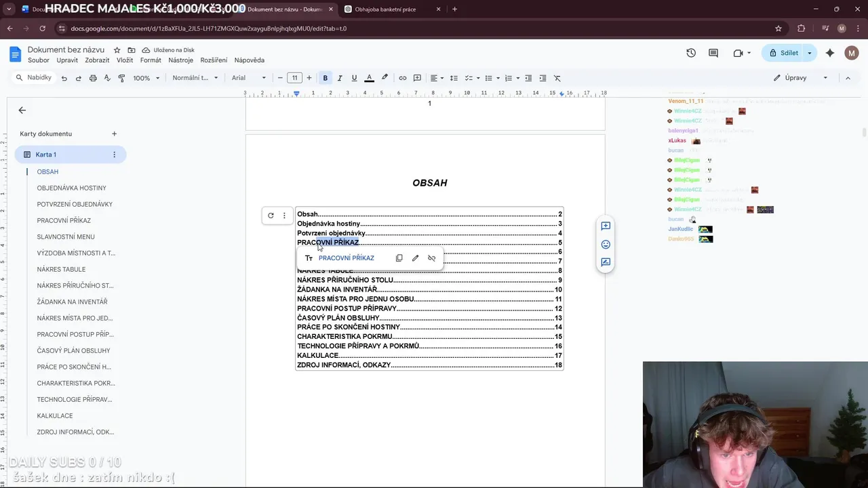
Task: Open the Nástroje menu
Action: pos(180,60)
